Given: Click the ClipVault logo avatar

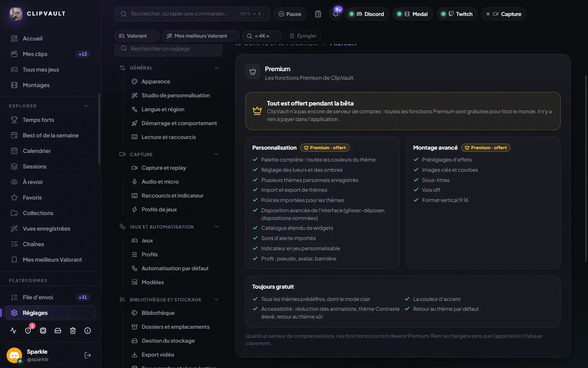Looking at the screenshot, I should click(x=16, y=14).
